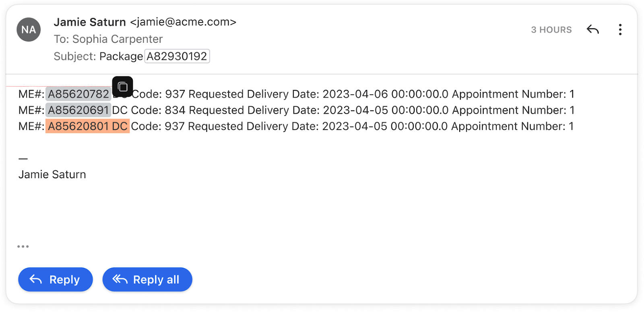The height and width of the screenshot is (312, 644).
Task: Select package number A82930192 in subject
Action: tap(177, 56)
